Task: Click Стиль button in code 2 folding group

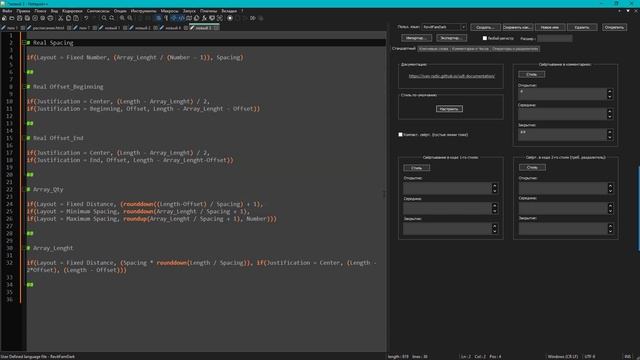Action: tap(532, 167)
